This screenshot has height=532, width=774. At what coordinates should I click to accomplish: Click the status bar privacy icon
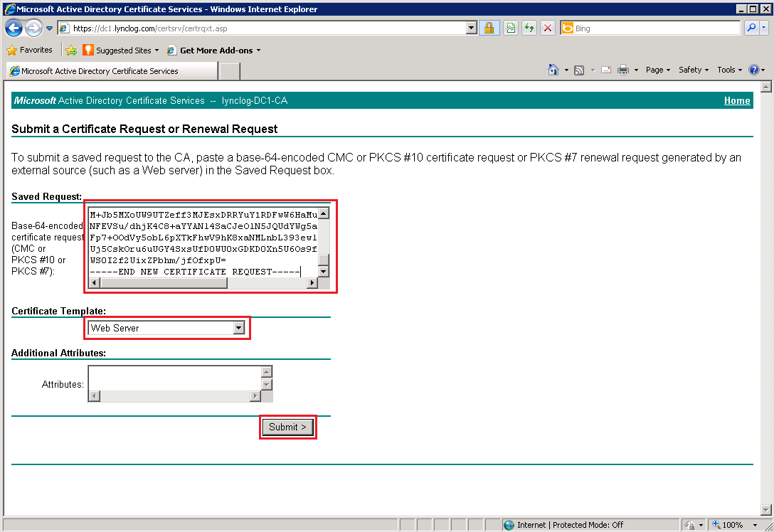pyautogui.click(x=690, y=525)
